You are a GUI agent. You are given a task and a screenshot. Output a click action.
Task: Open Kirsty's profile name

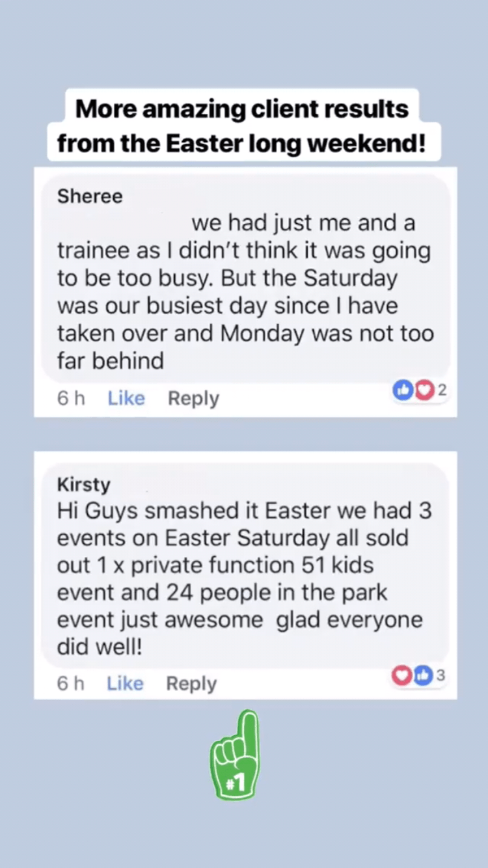point(84,485)
